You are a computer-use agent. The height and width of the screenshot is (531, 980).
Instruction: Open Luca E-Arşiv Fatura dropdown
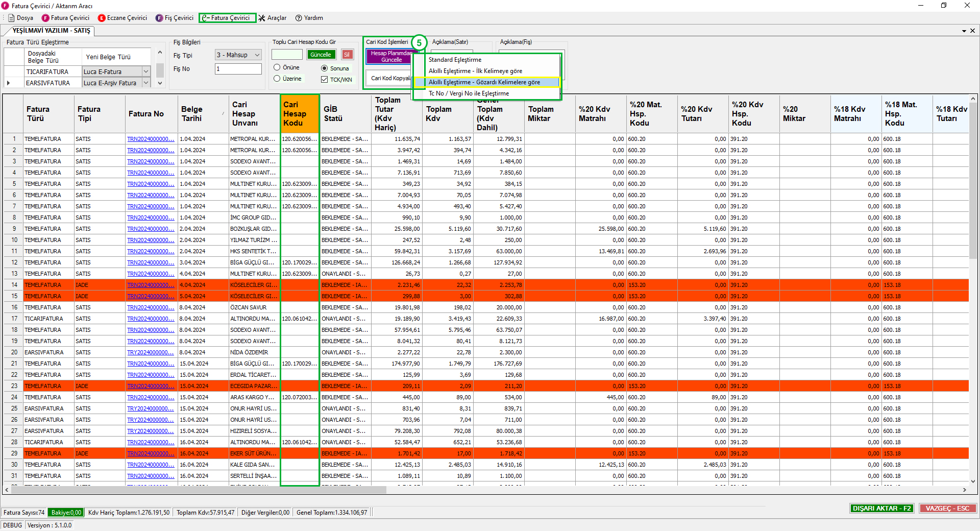146,83
